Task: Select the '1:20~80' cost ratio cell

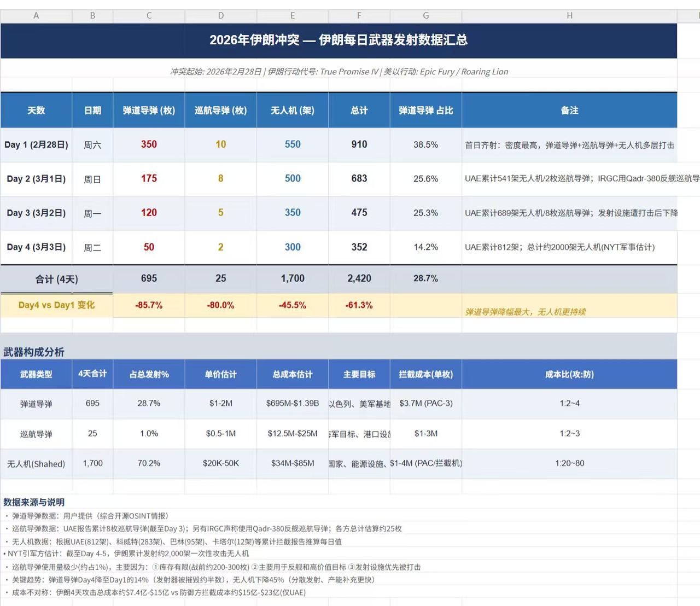Action: tap(570, 463)
